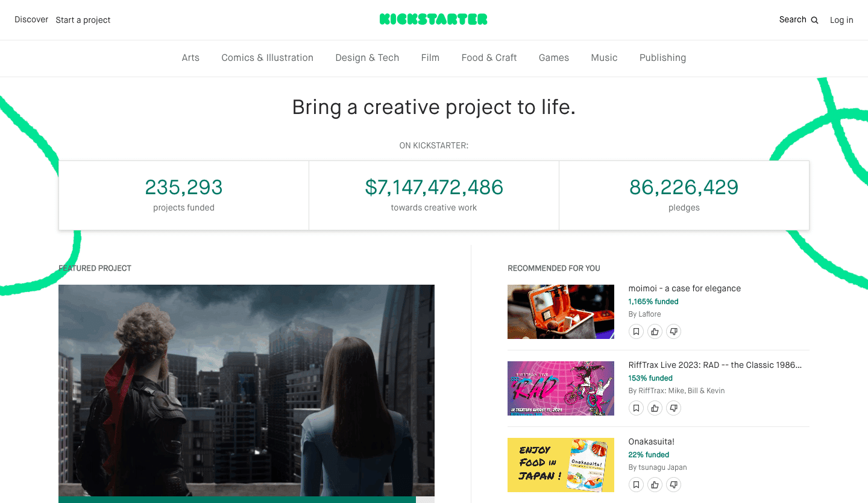
Task: Click the search magnifier icon
Action: (814, 20)
